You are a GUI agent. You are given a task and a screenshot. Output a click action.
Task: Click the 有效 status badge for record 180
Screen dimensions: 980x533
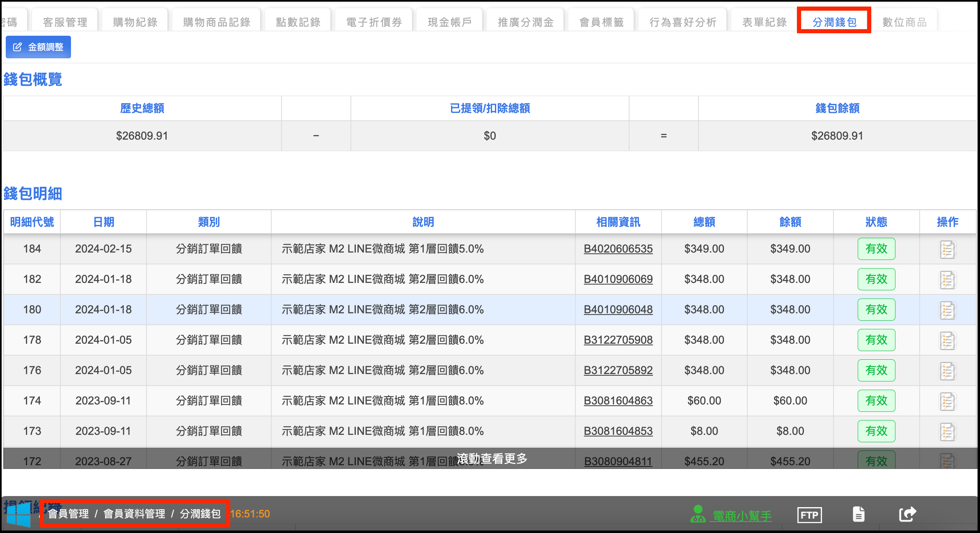[876, 310]
